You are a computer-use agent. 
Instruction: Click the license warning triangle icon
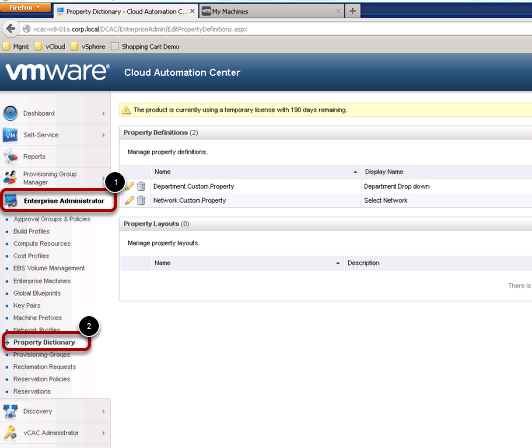tap(126, 110)
